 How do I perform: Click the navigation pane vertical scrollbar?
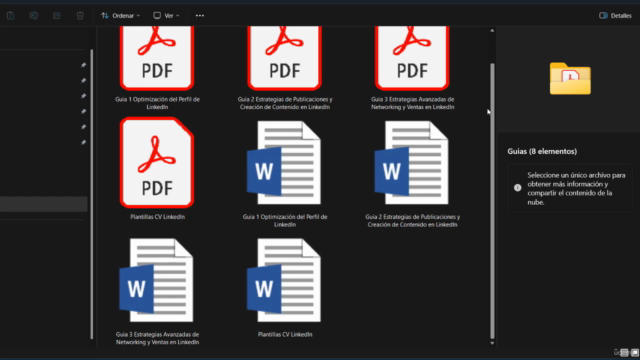tap(91, 194)
